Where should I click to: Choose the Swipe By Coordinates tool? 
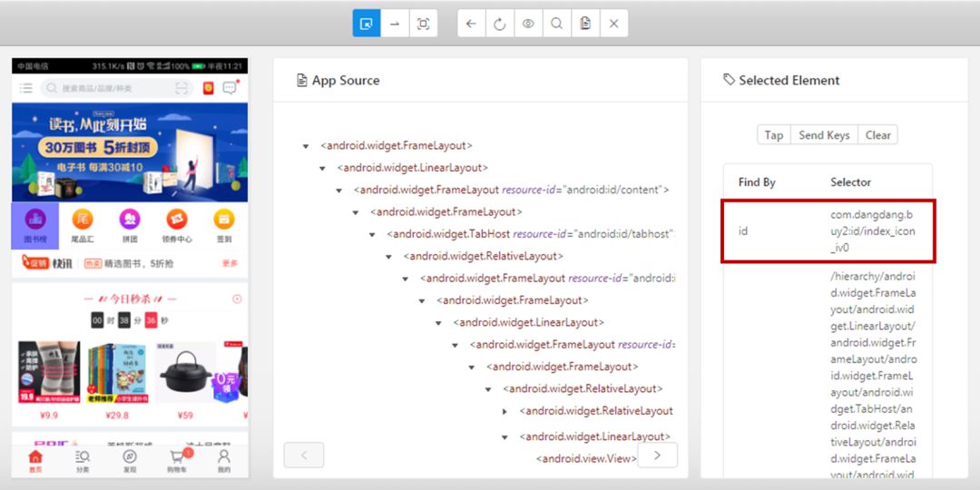pyautogui.click(x=395, y=23)
